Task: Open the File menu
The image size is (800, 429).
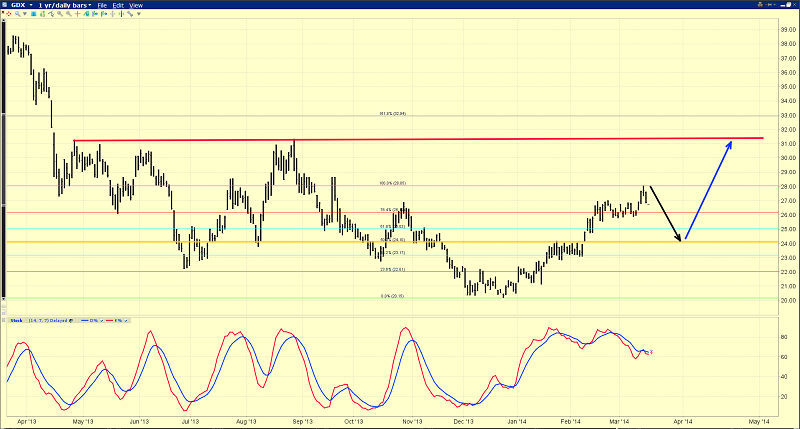Action: click(x=103, y=5)
